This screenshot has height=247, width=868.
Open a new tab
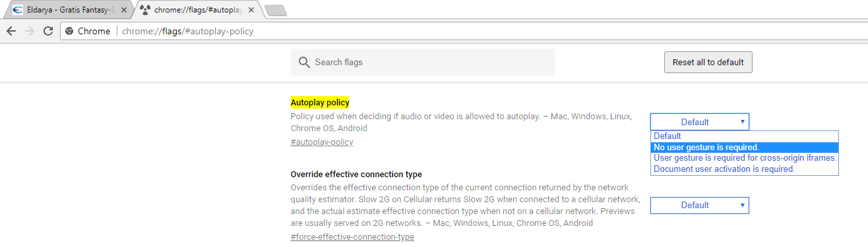(x=274, y=10)
